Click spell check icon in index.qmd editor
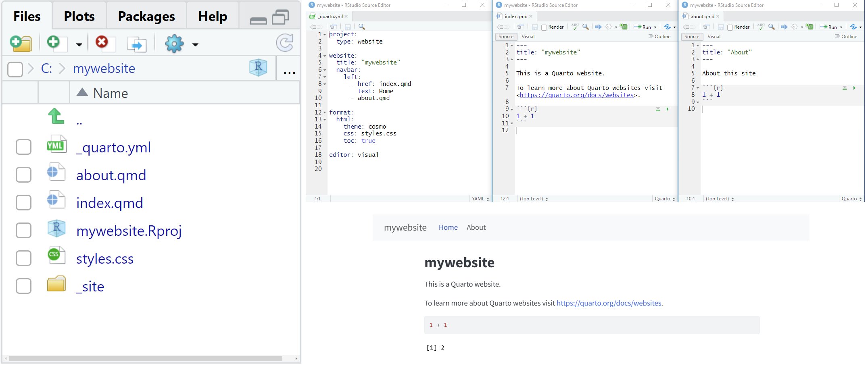The height and width of the screenshot is (391, 868). click(x=575, y=27)
